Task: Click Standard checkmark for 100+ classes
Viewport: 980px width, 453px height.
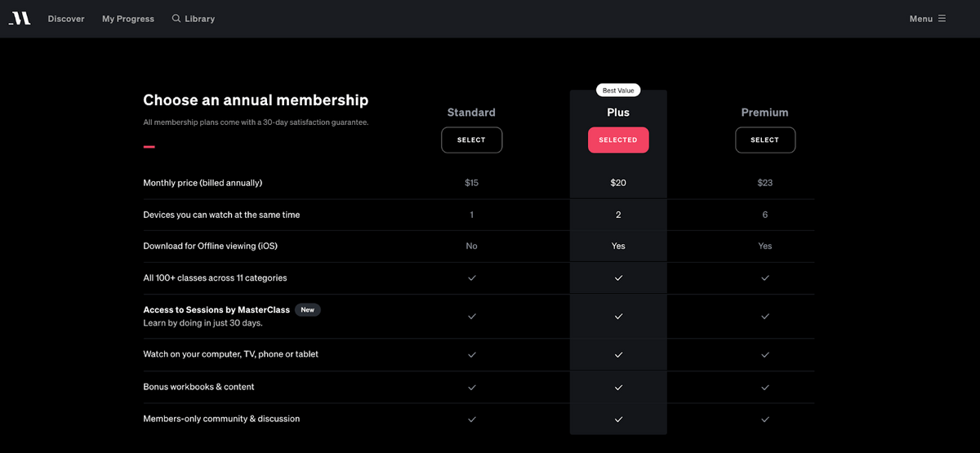Action: pyautogui.click(x=471, y=278)
